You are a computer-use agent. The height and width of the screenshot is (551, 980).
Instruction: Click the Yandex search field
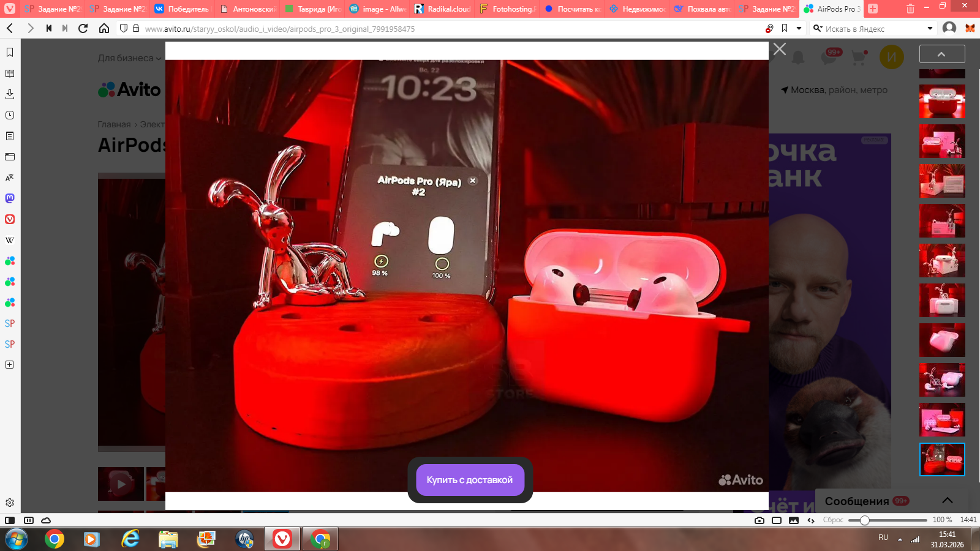point(874,29)
